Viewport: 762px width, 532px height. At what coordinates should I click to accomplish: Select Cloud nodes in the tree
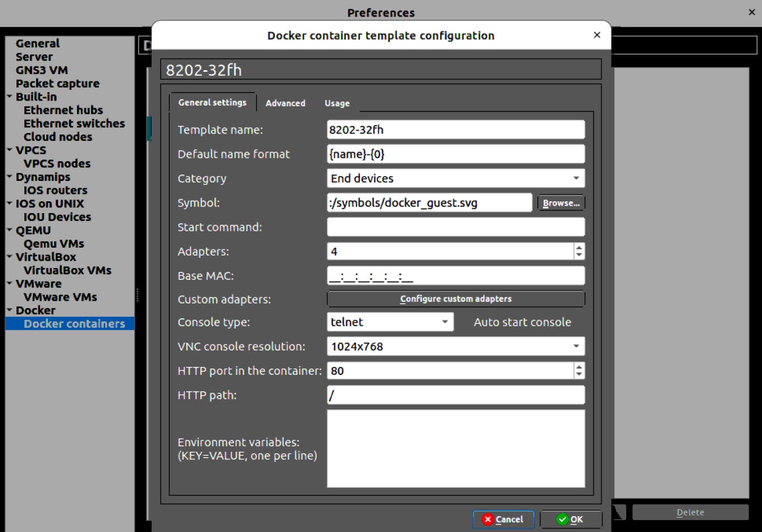(58, 137)
